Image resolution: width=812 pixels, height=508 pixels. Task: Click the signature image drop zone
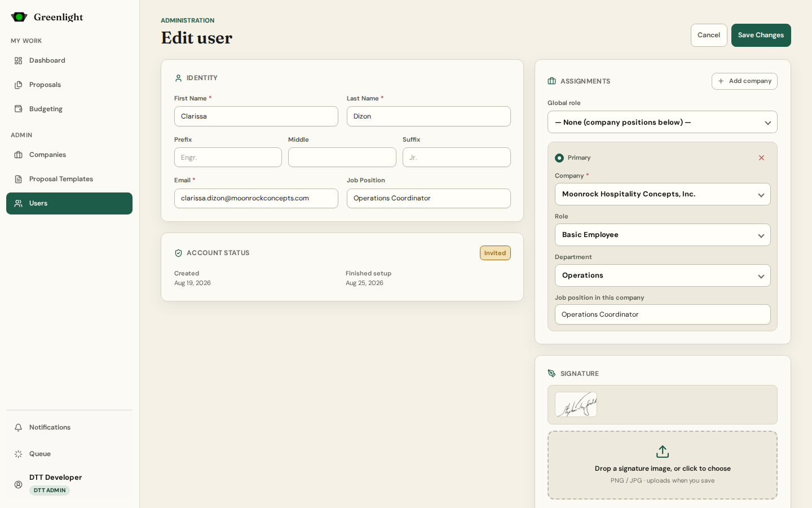[663, 465]
